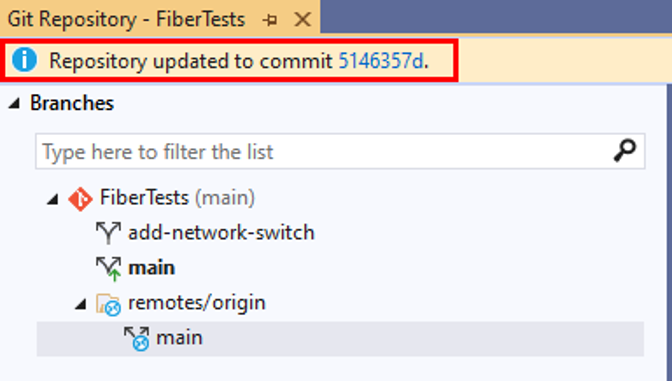Click the remote main branch icon
672x381 pixels.
tap(137, 339)
